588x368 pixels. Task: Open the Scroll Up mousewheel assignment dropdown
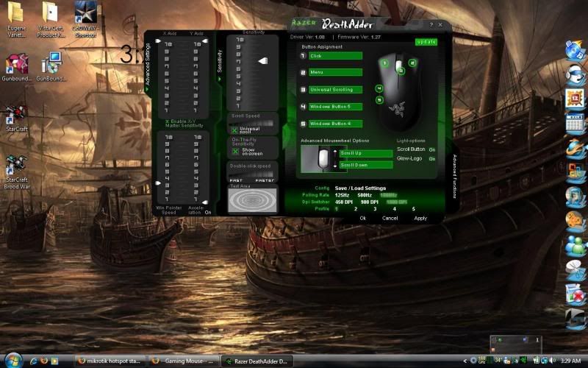coord(365,154)
